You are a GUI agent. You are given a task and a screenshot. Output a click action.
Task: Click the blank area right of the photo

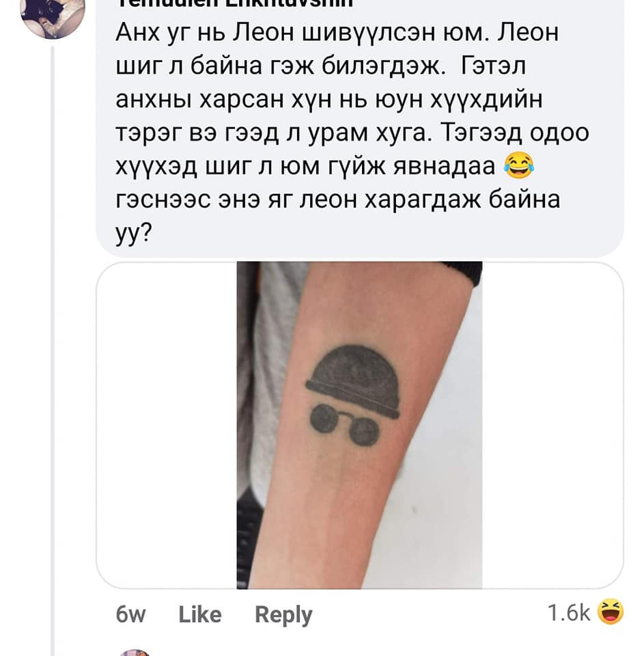coord(552,425)
